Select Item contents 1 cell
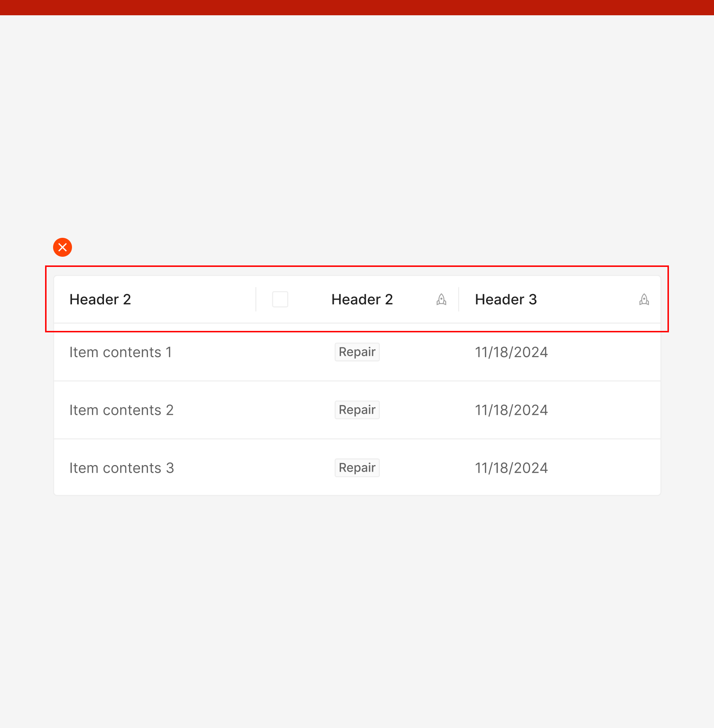Screen dimensions: 714x728 pos(120,352)
